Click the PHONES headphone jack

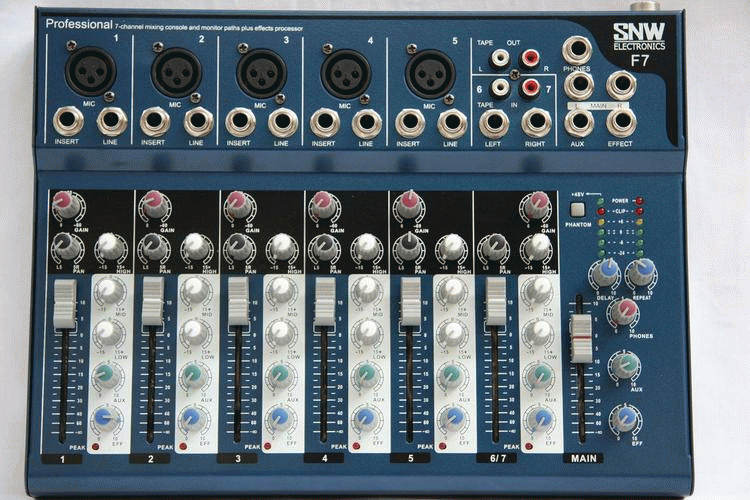[x=578, y=84]
